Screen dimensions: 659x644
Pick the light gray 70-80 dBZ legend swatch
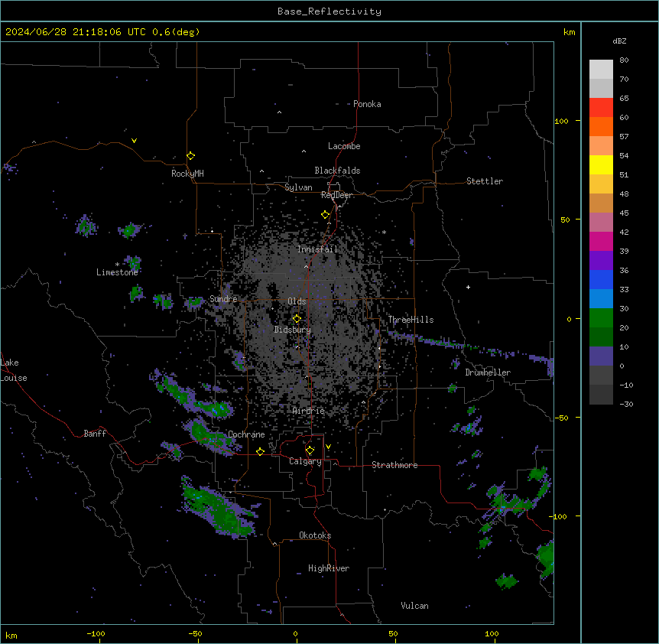(601, 69)
